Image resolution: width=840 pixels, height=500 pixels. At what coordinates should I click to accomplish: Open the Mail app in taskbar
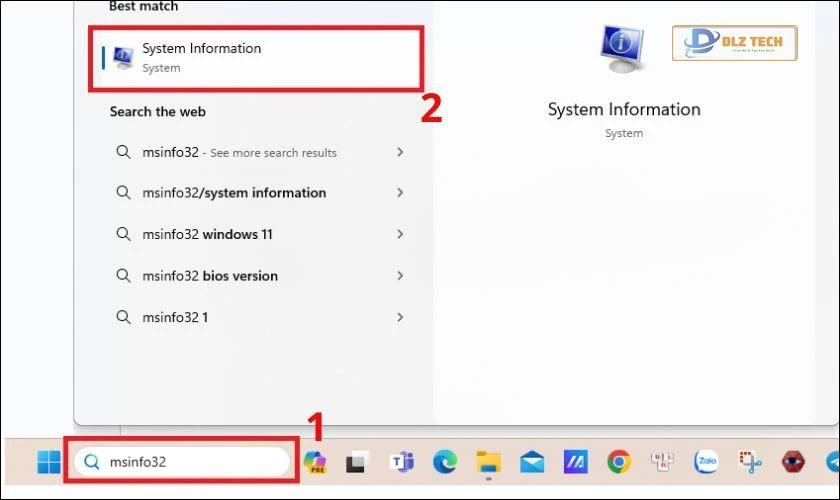[531, 462]
